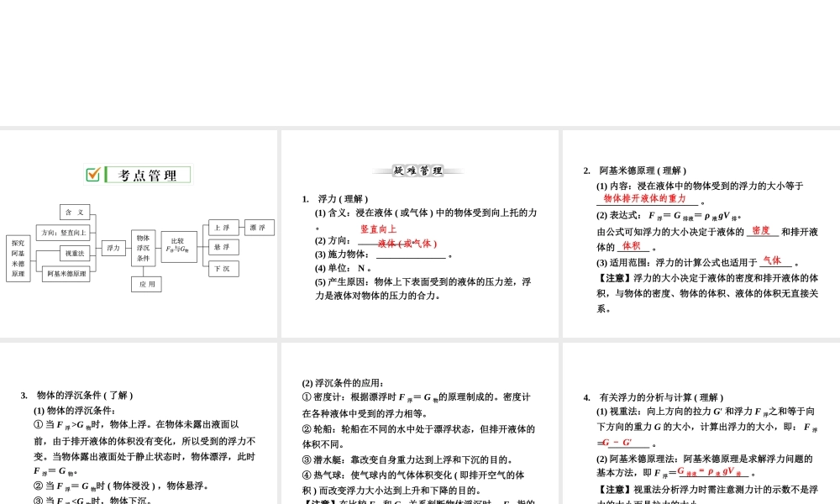Click the heading 2. 阿基米德原理 (理解)
This screenshot has height=504, width=840.
[x=635, y=171]
